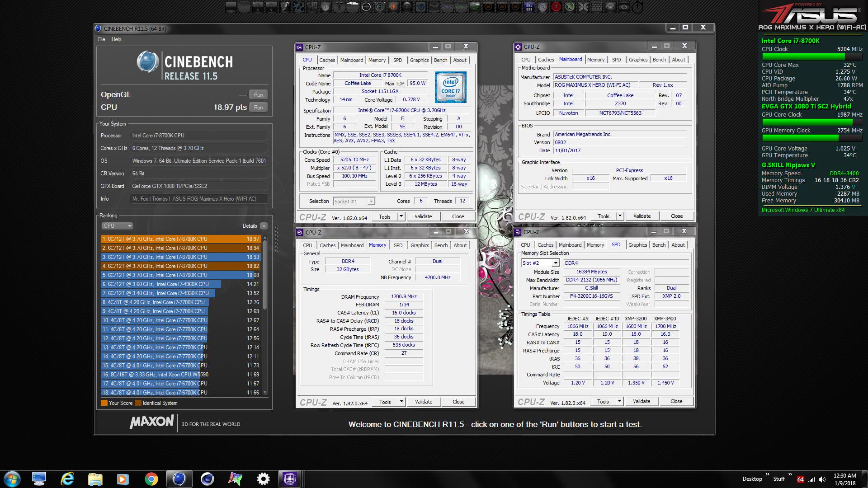This screenshot has height=488, width=868.
Task: Click the red T icon in top dock
Action: tap(556, 7)
